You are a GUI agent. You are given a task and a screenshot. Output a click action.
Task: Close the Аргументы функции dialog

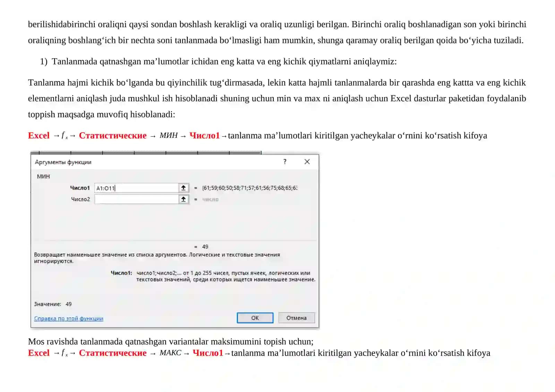point(307,162)
